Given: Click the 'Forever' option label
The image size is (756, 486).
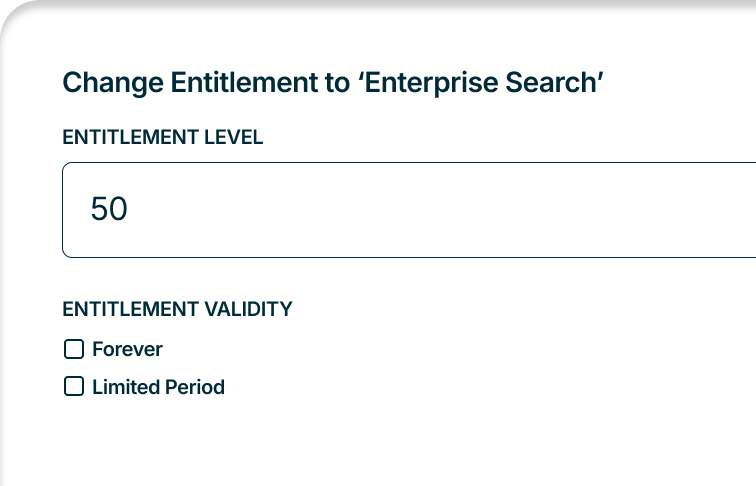Looking at the screenshot, I should (127, 349).
